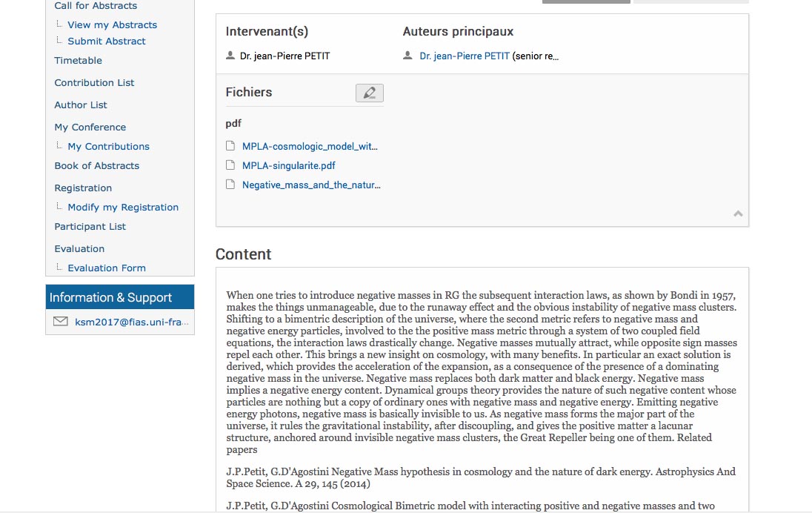Email the ksm2017@fias support address

coord(131,322)
